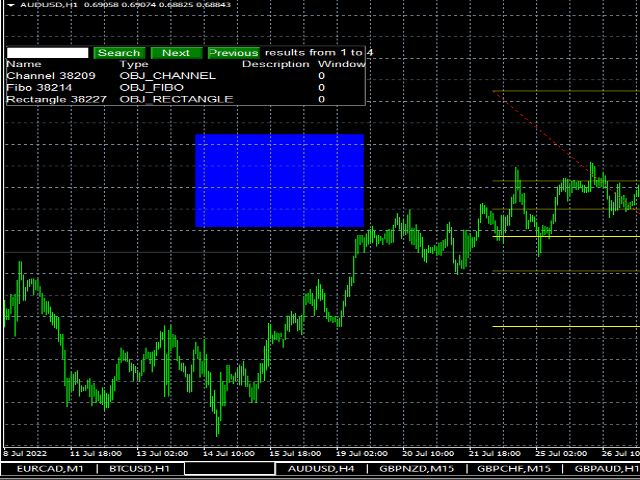The image size is (640, 480).
Task: Click the Name column header
Action: coord(24,64)
